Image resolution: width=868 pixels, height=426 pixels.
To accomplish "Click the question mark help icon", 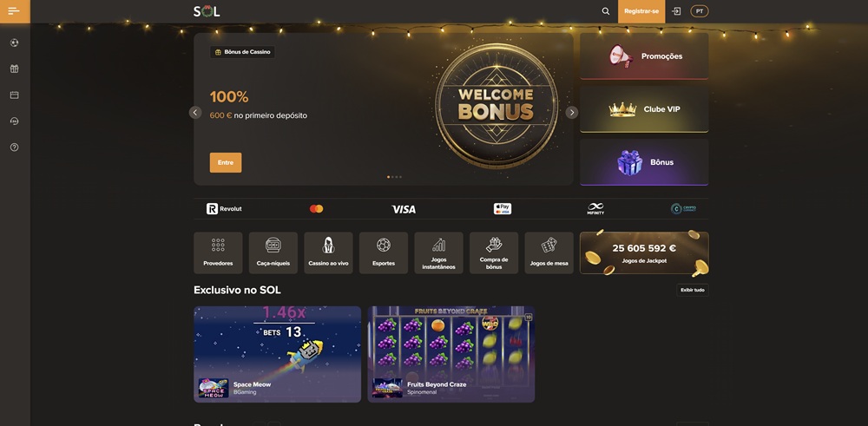I will pyautogui.click(x=15, y=147).
